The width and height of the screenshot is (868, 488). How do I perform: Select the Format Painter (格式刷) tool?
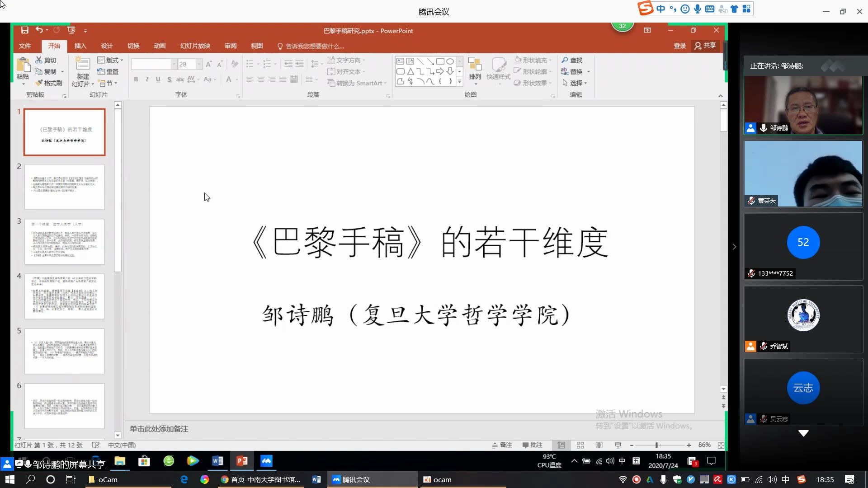pyautogui.click(x=48, y=83)
